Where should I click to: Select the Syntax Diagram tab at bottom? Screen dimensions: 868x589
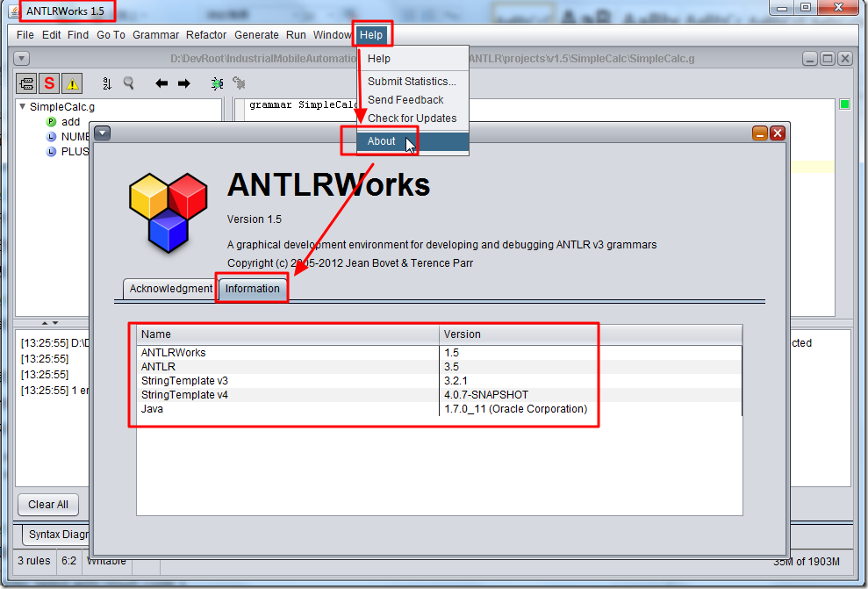(x=58, y=535)
